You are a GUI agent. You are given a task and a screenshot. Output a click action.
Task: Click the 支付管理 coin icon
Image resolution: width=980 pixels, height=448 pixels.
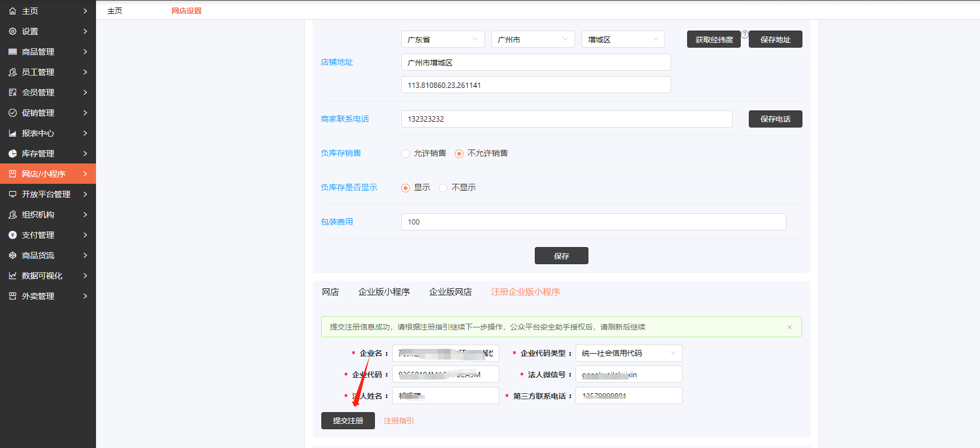click(13, 235)
